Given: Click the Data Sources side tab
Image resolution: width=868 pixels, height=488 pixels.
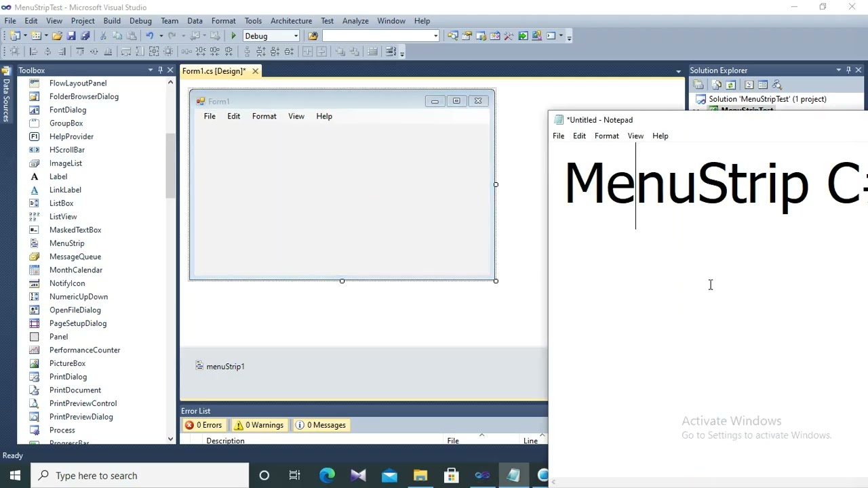Looking at the screenshot, I should point(6,93).
